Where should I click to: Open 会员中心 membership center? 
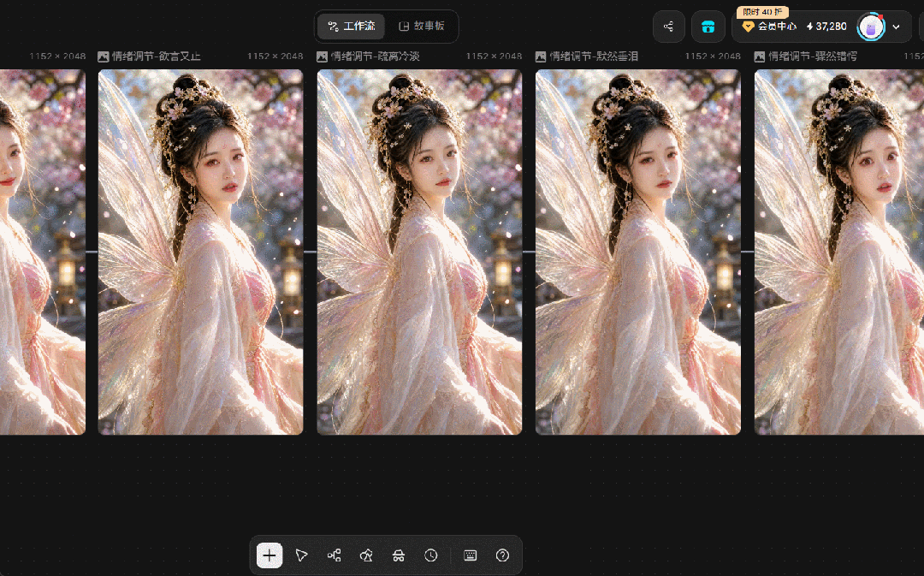coord(769,27)
